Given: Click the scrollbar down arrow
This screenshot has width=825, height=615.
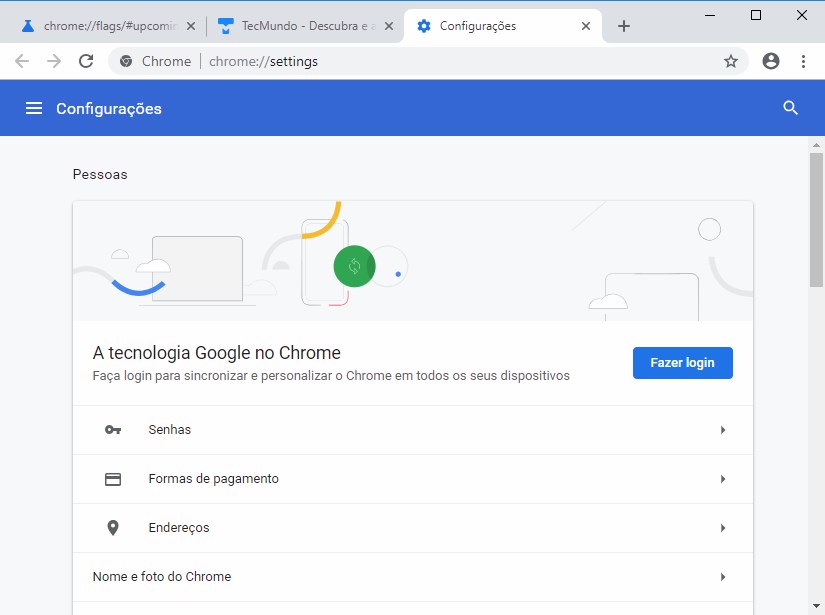Looking at the screenshot, I should pos(816,606).
